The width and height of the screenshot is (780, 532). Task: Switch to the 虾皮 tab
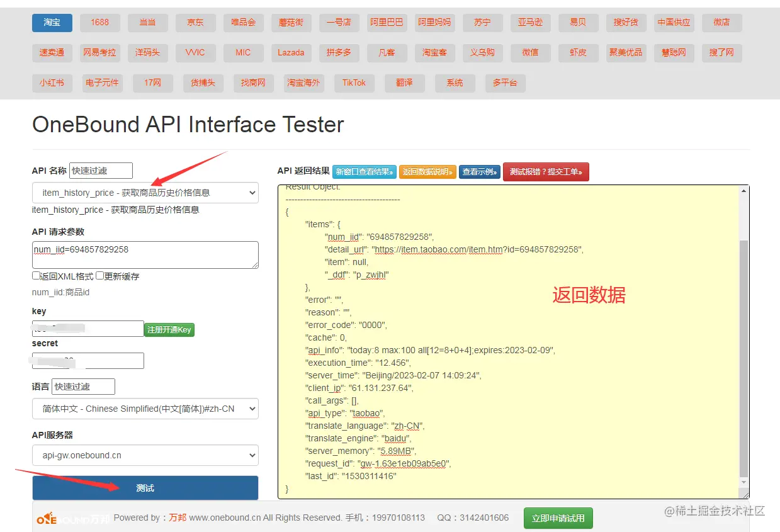[x=578, y=53]
